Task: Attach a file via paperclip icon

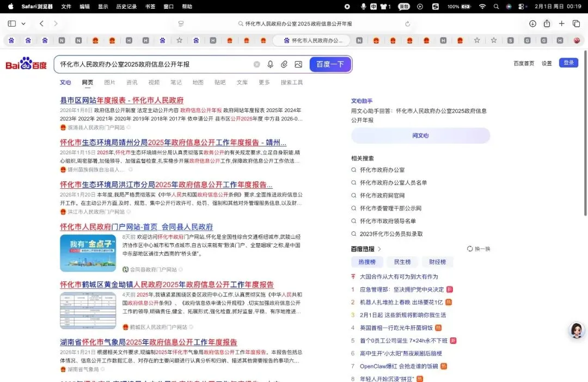Action: (284, 64)
